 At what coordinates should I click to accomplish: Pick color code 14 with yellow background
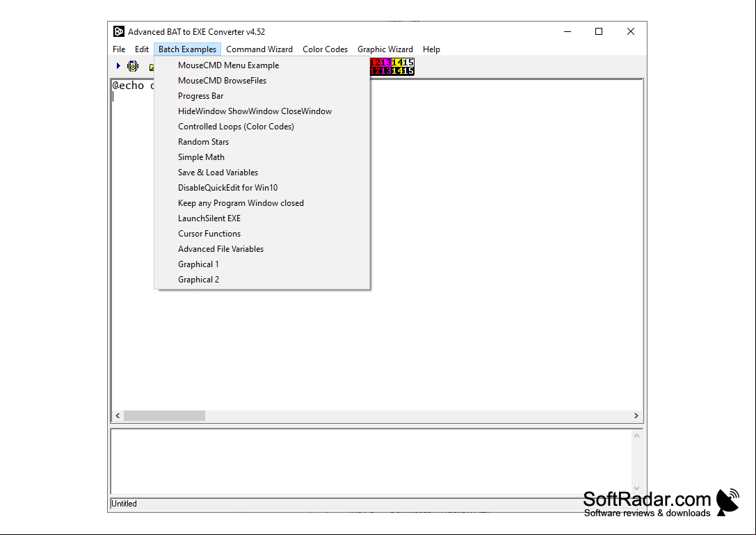[397, 62]
